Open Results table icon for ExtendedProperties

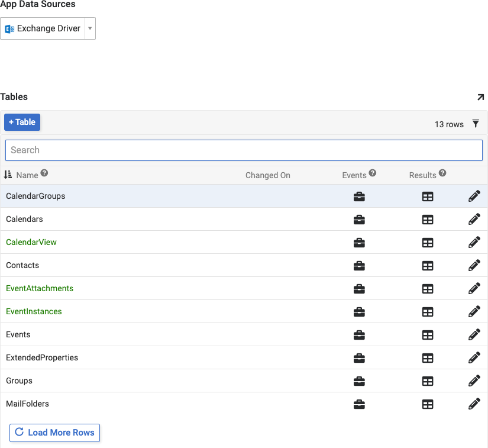pyautogui.click(x=428, y=358)
